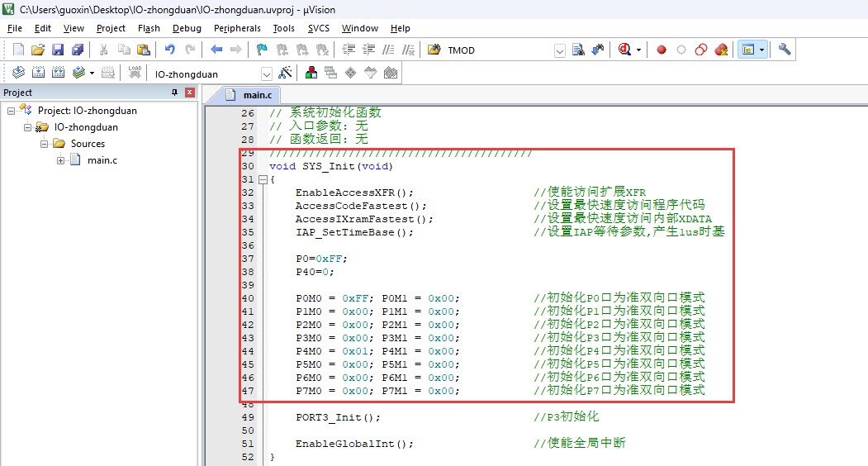Undo the last edit
The width and height of the screenshot is (868, 466).
[170, 50]
